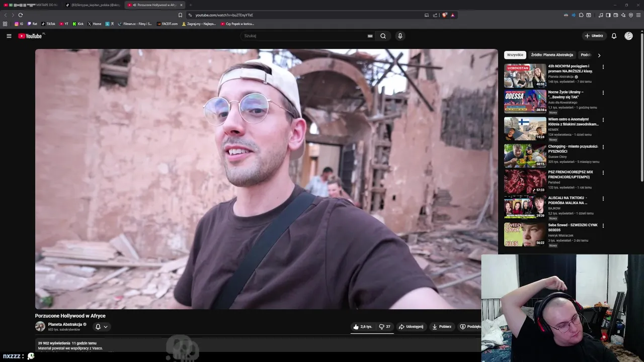Image resolution: width=644 pixels, height=362 pixels.
Task: Open a new browser tab
Action: click(190, 5)
